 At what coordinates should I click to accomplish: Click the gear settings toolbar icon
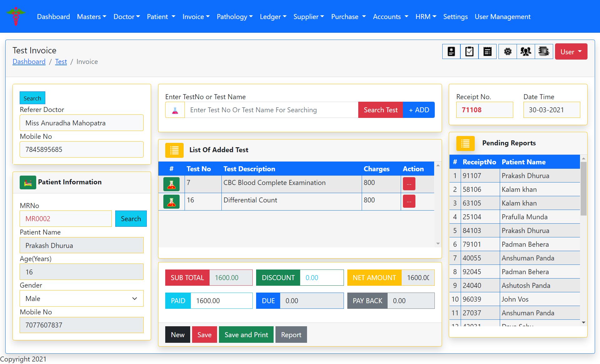point(508,51)
